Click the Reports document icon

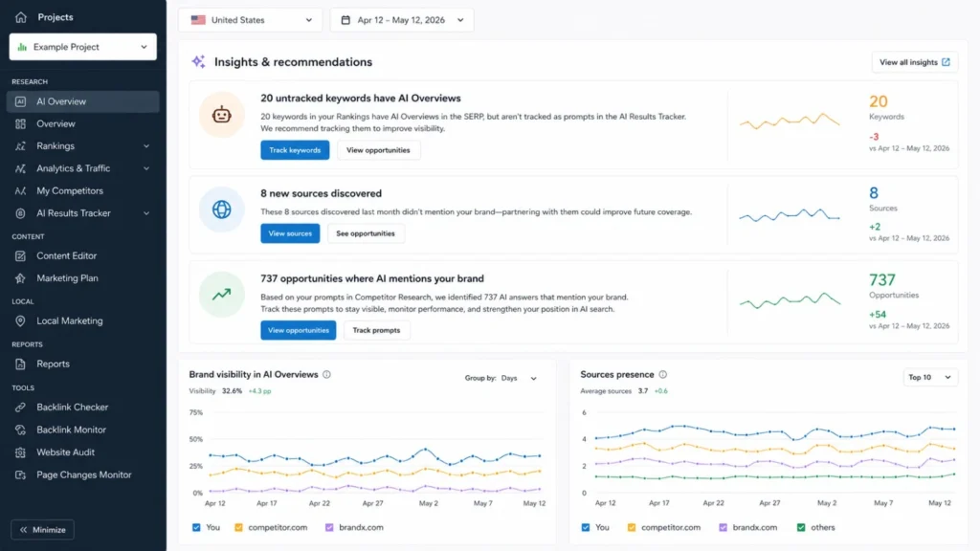(x=21, y=364)
